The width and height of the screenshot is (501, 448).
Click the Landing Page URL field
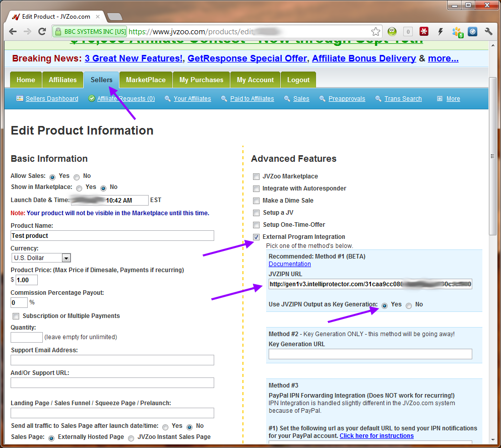tap(112, 413)
